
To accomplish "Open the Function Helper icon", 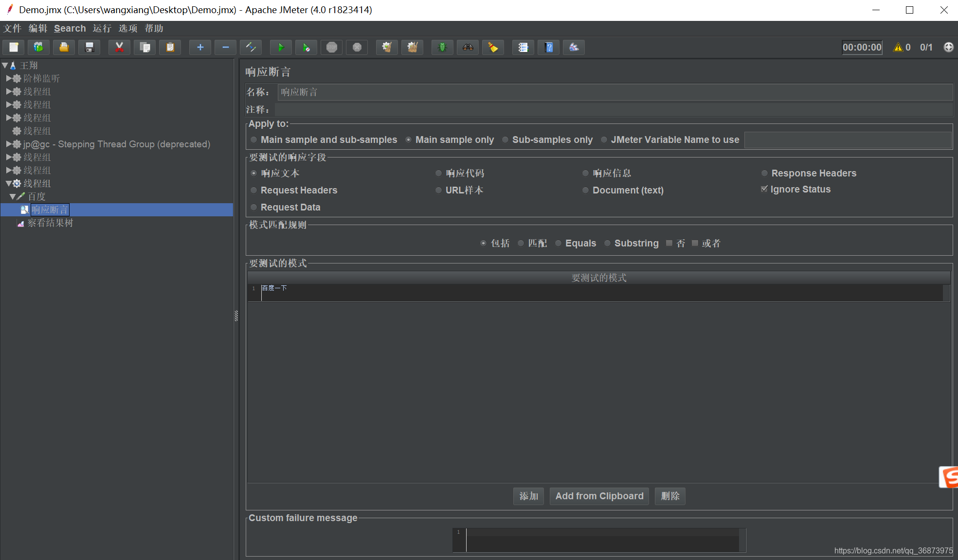I will (523, 47).
